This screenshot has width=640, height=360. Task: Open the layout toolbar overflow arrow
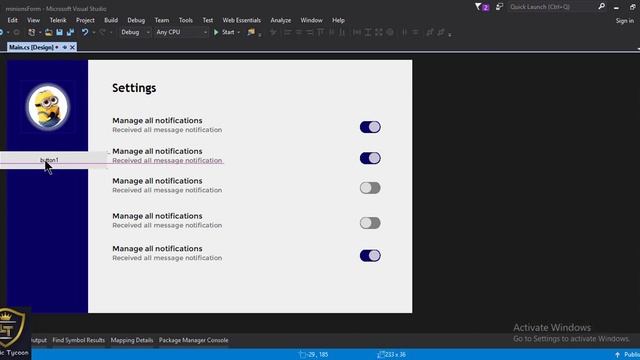(x=450, y=35)
